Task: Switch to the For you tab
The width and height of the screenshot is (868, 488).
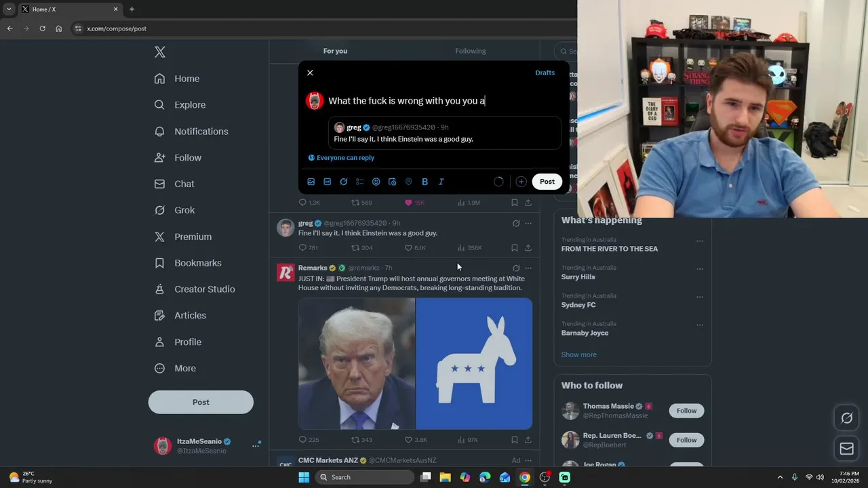Action: (335, 51)
